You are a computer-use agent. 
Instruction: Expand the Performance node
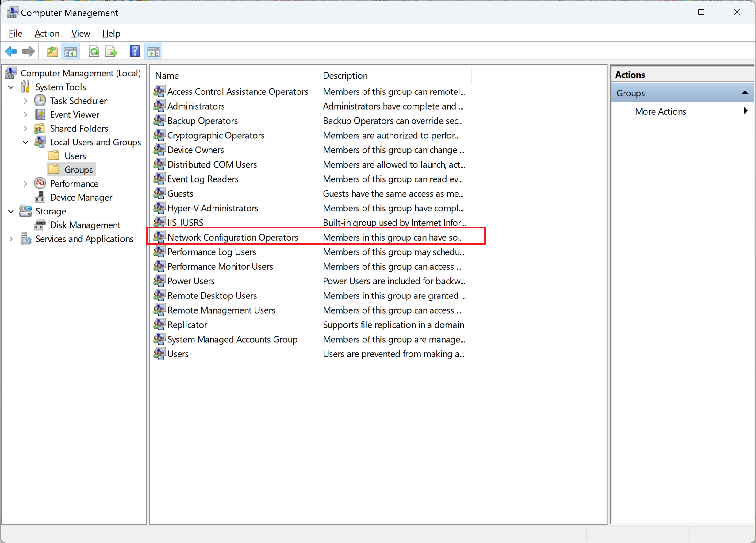25,184
